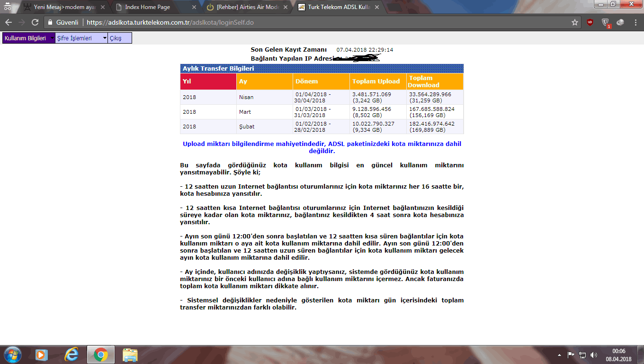Click timestamp 07.04.2018 22:29:14
644x364 pixels.
365,50
